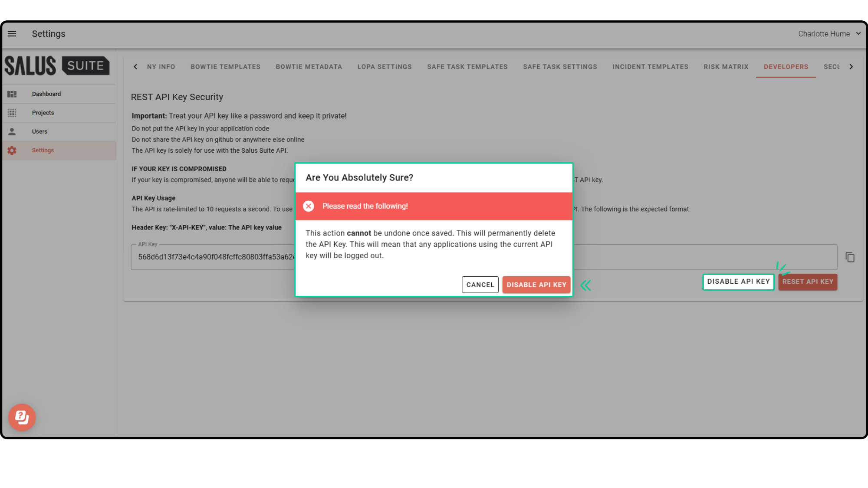868x488 pixels.
Task: Open Projects from the sidebar icon
Action: tap(12, 112)
